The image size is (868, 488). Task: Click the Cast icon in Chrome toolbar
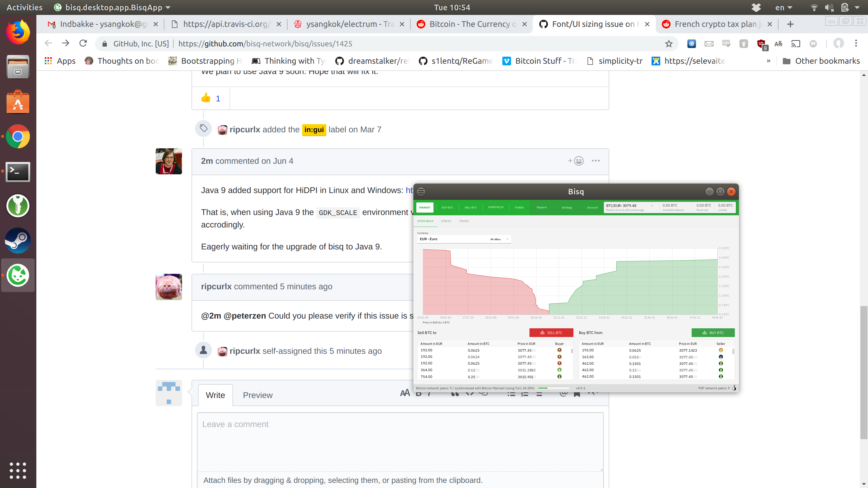click(796, 43)
